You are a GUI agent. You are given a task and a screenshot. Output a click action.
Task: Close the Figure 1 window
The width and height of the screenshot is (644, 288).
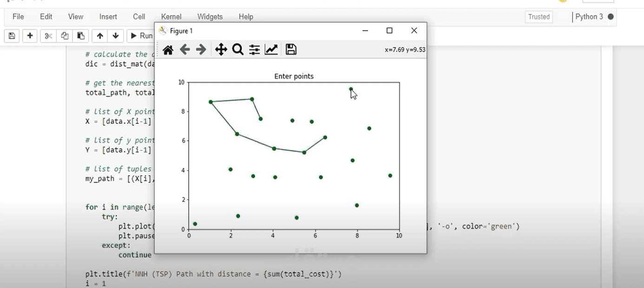414,31
